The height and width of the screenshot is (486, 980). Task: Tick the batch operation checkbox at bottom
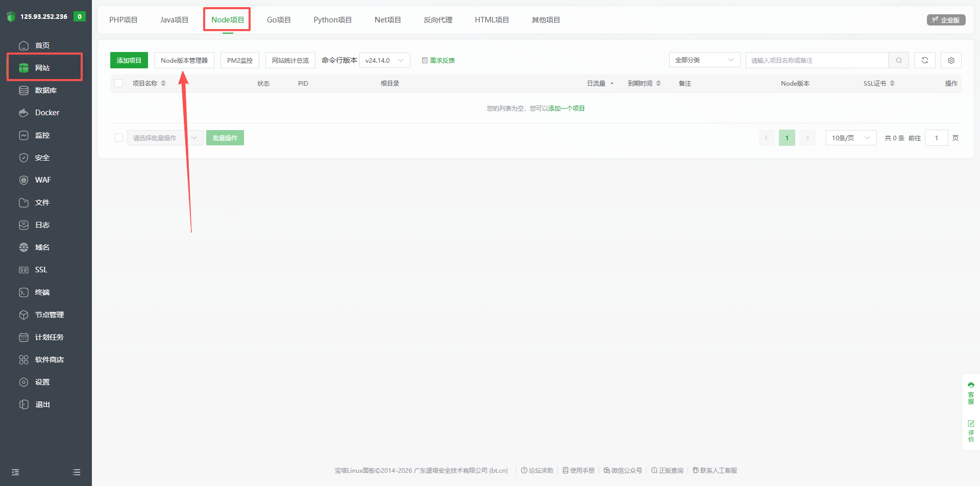point(118,138)
